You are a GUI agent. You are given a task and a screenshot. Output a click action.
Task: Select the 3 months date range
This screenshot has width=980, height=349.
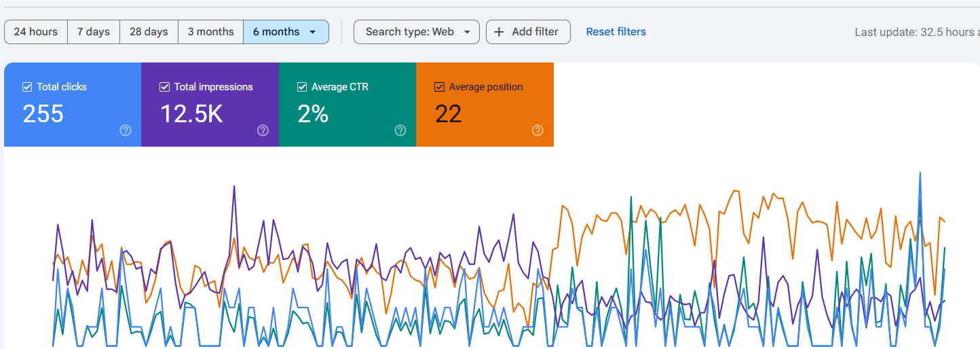(210, 32)
